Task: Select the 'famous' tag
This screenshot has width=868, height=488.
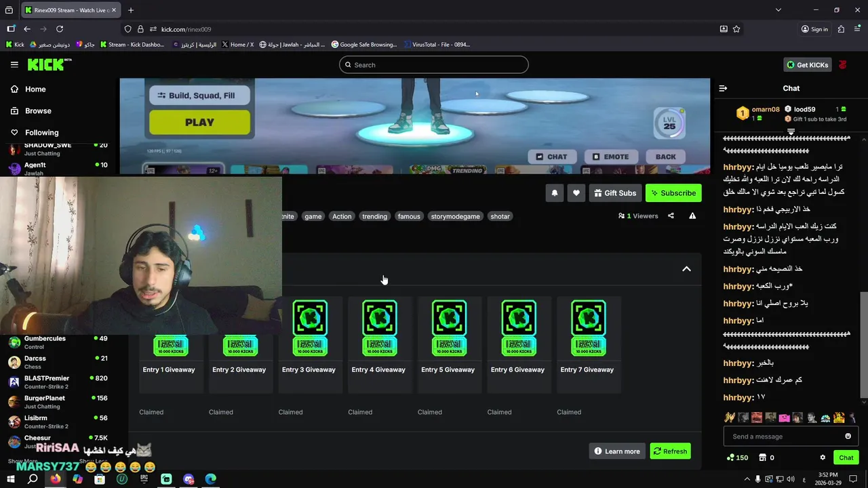Action: pos(409,216)
